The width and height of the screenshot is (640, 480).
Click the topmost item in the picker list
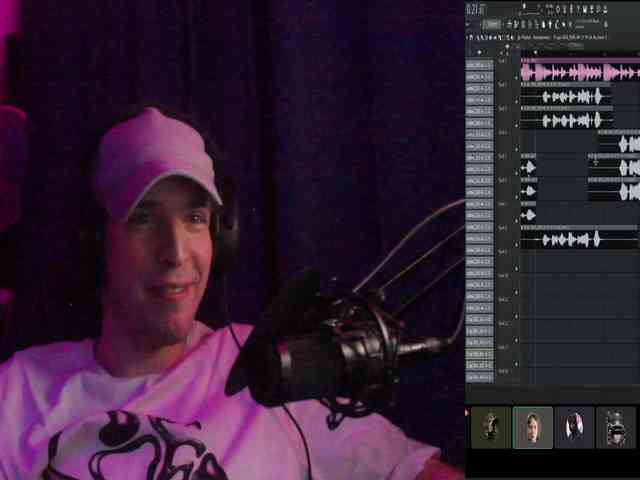coord(479,65)
